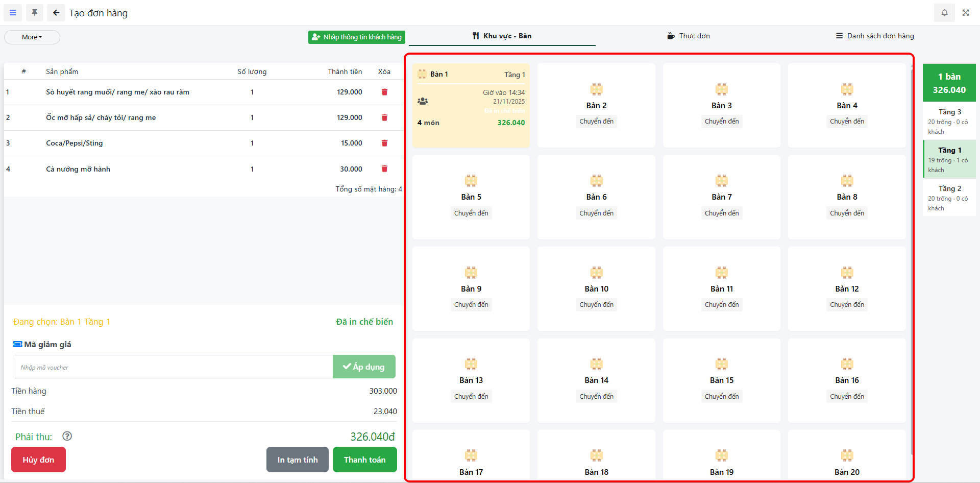Expand the More dropdown
The image size is (980, 483).
click(x=32, y=37)
